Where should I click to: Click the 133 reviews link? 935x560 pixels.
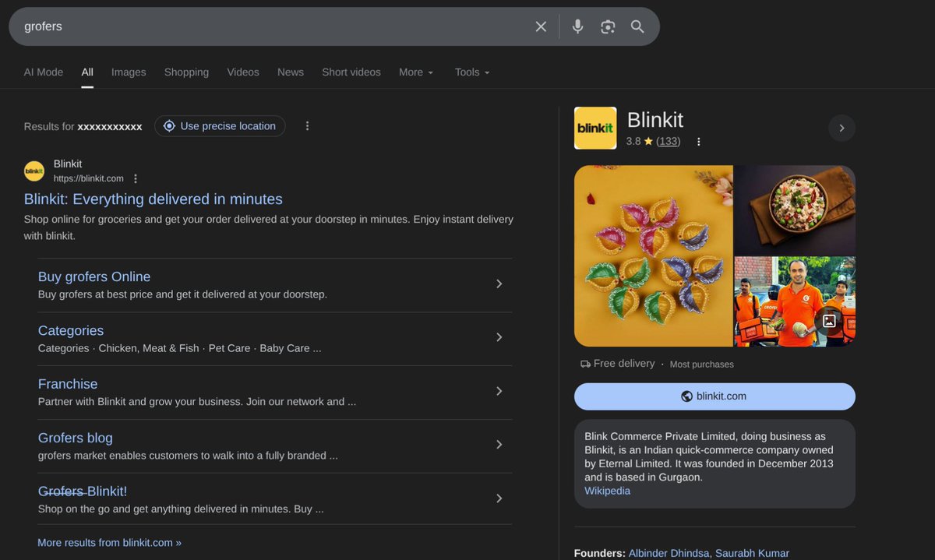pos(669,142)
